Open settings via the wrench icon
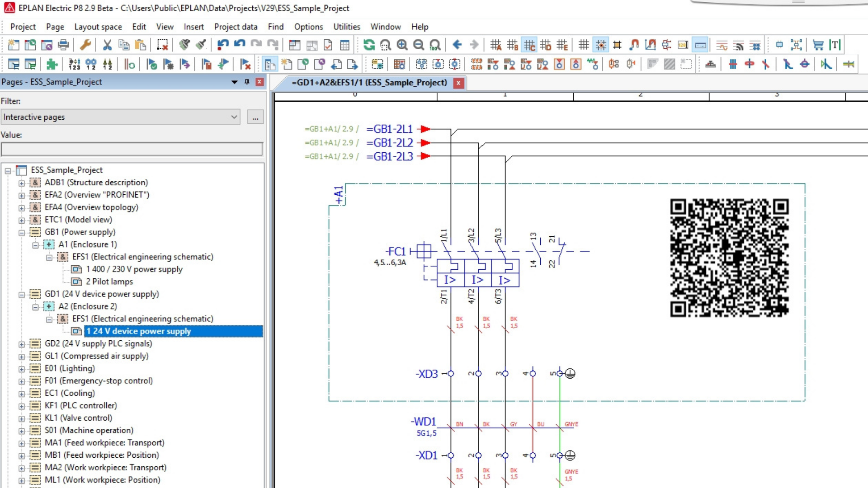Screen dimensions: 868x488 [x=86, y=45]
